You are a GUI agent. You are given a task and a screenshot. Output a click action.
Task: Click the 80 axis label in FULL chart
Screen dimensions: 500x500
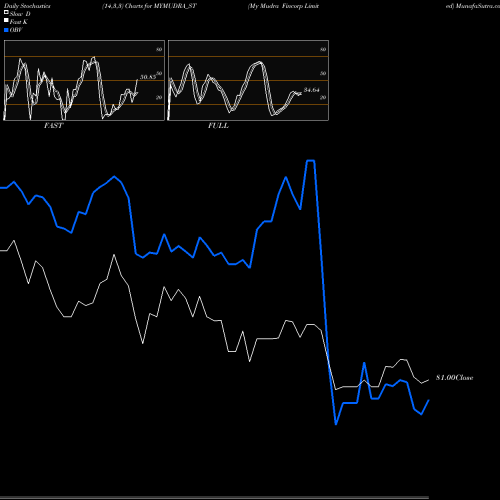323,49
